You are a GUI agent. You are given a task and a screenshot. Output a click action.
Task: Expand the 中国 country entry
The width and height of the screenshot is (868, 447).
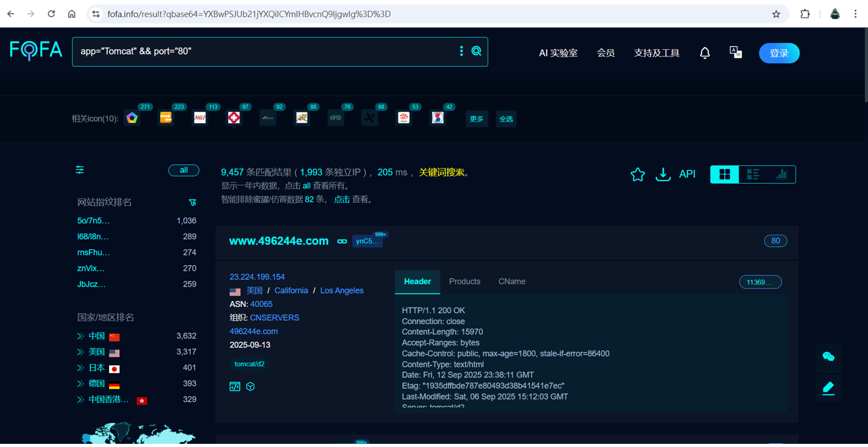(80, 336)
